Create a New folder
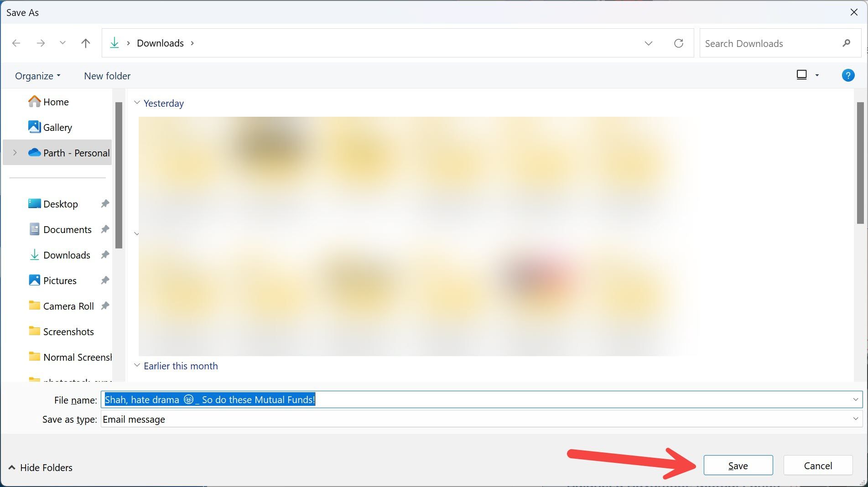The width and height of the screenshot is (868, 487). 107,76
